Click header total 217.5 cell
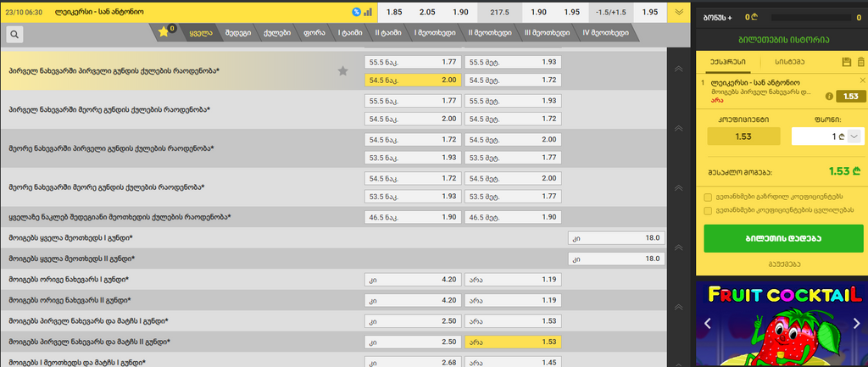The height and width of the screenshot is (367, 868). pyautogui.click(x=500, y=12)
